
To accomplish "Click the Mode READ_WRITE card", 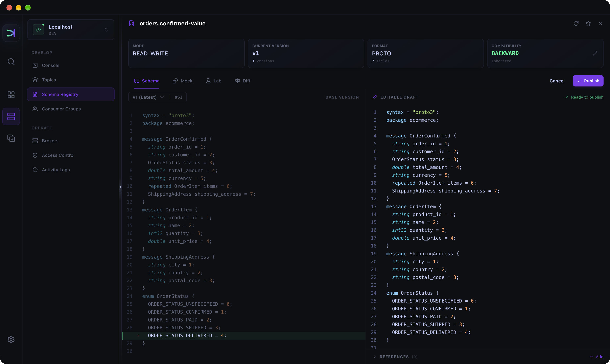I will pos(186,53).
